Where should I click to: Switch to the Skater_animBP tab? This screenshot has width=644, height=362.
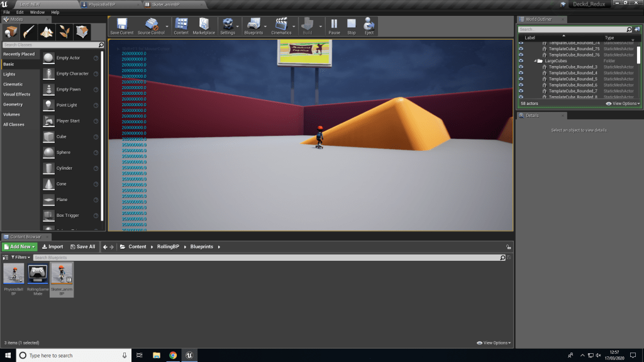click(x=166, y=4)
